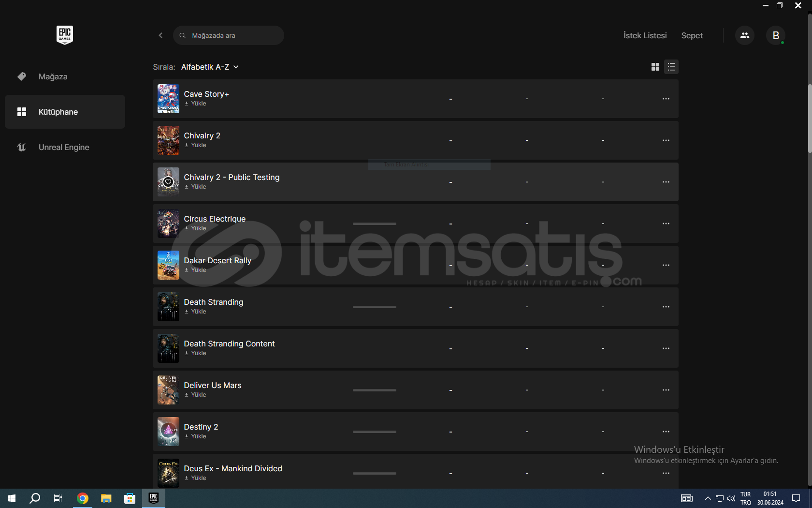Viewport: 812px width, 508px height.
Task: Switch to list view
Action: (x=671, y=67)
